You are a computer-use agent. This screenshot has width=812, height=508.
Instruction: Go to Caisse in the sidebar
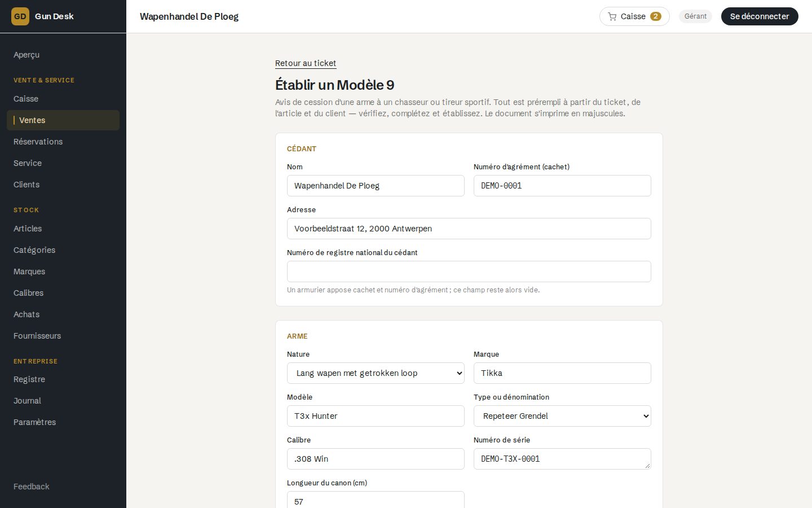pos(63,99)
